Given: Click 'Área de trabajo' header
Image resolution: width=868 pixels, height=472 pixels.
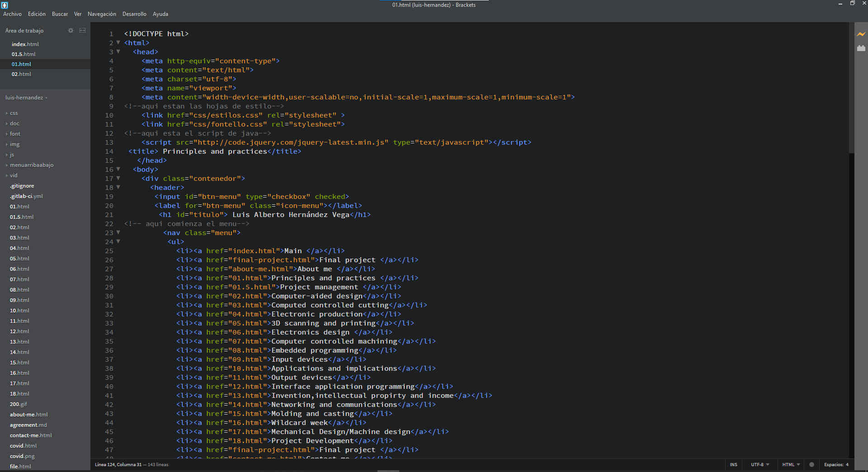Looking at the screenshot, I should [x=24, y=31].
